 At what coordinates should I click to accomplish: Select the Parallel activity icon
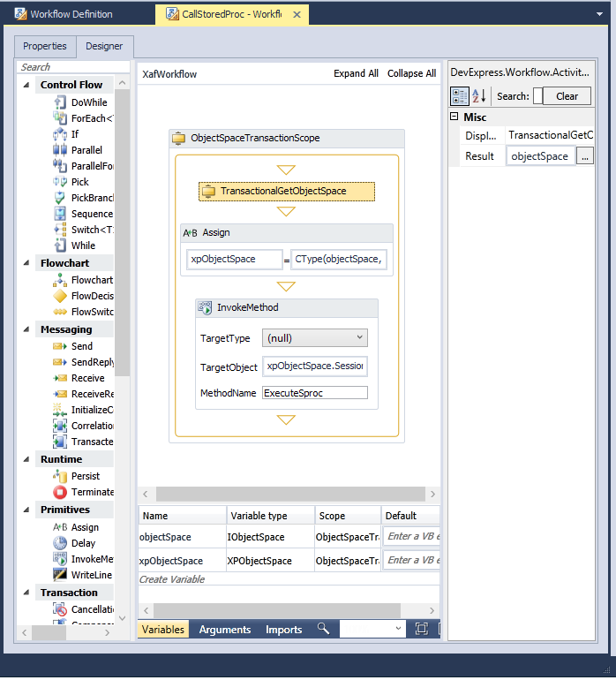60,150
